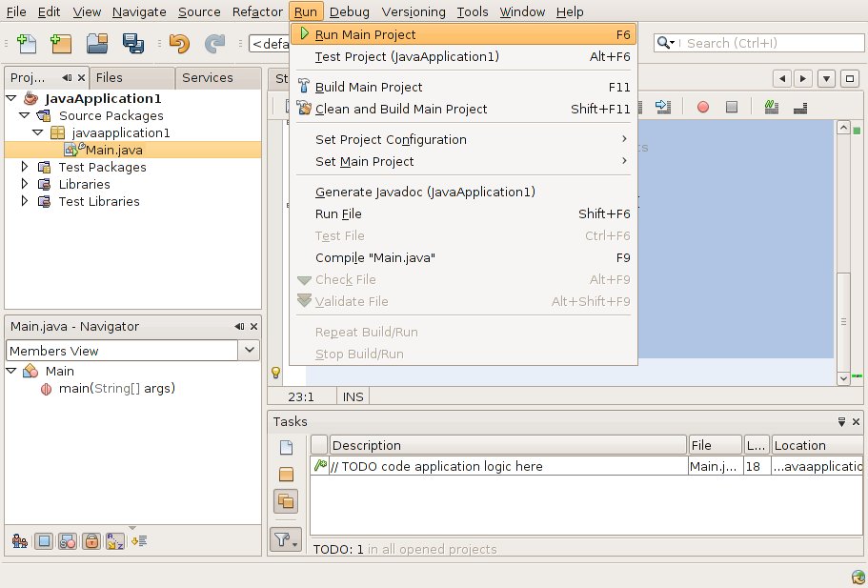Image resolution: width=868 pixels, height=588 pixels.
Task: Click the Description column header in Tasks
Action: click(x=508, y=445)
